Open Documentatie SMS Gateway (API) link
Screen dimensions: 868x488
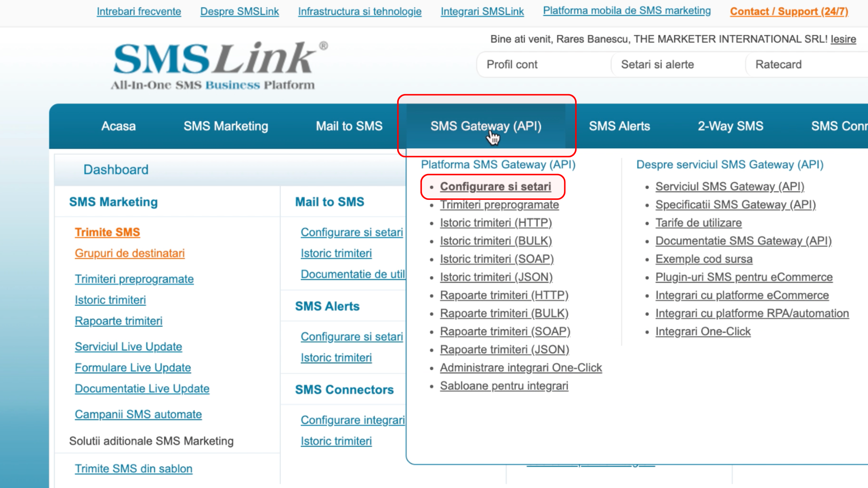click(x=743, y=241)
